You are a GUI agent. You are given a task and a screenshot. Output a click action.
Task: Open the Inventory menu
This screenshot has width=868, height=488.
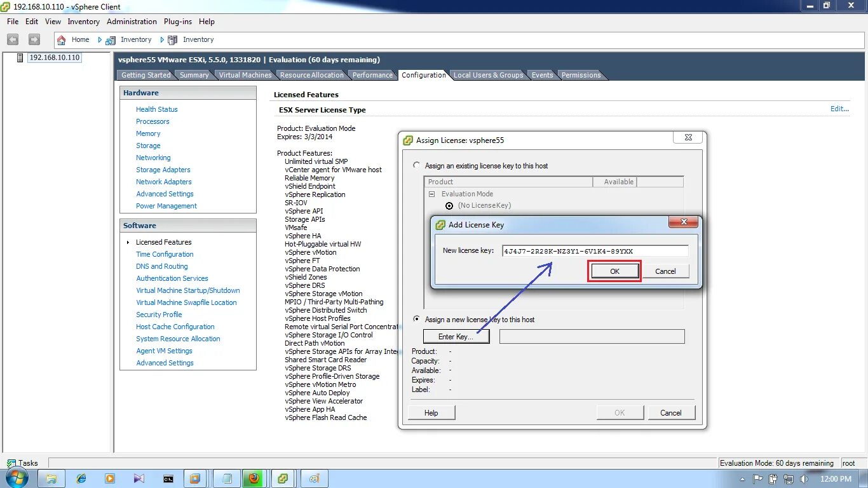84,22
